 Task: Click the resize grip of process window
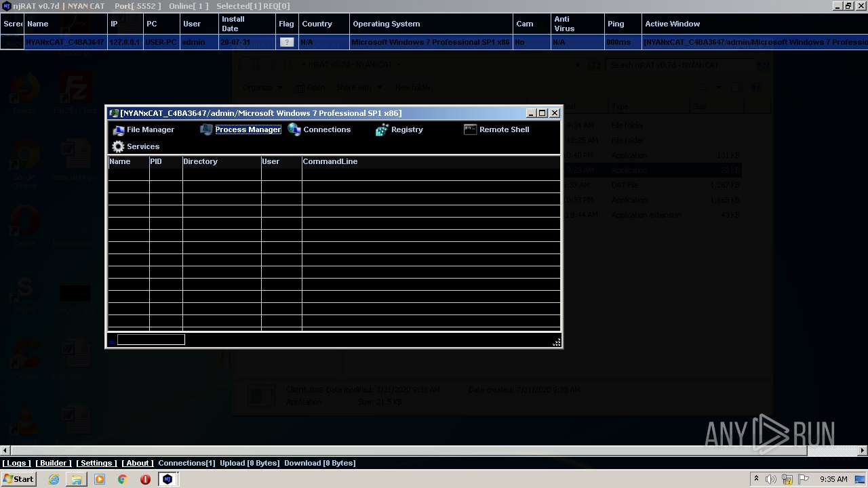557,342
